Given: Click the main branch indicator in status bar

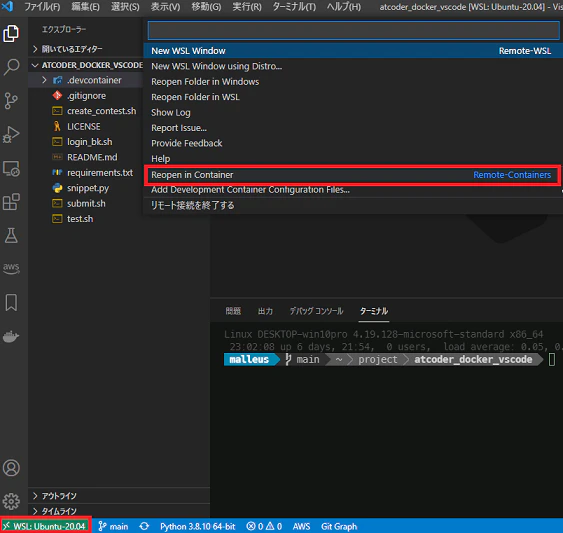Looking at the screenshot, I should [x=113, y=527].
